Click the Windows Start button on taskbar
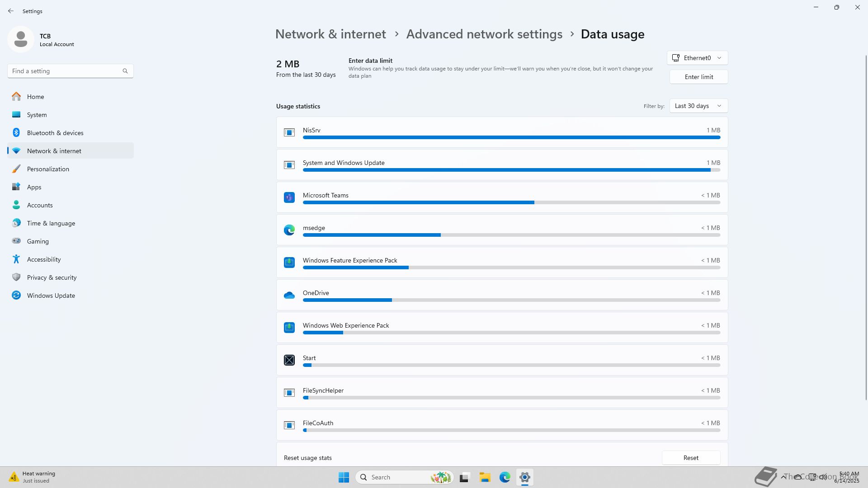This screenshot has width=868, height=488. point(344,477)
